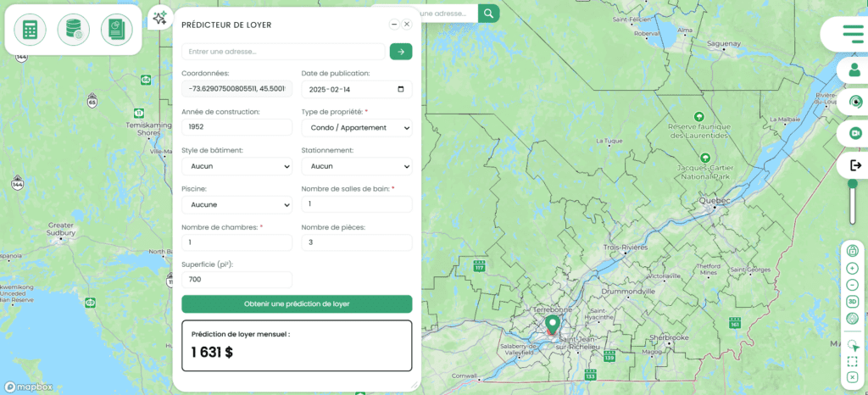Open the reports document icon
The height and width of the screenshot is (395, 868).
pos(117,30)
